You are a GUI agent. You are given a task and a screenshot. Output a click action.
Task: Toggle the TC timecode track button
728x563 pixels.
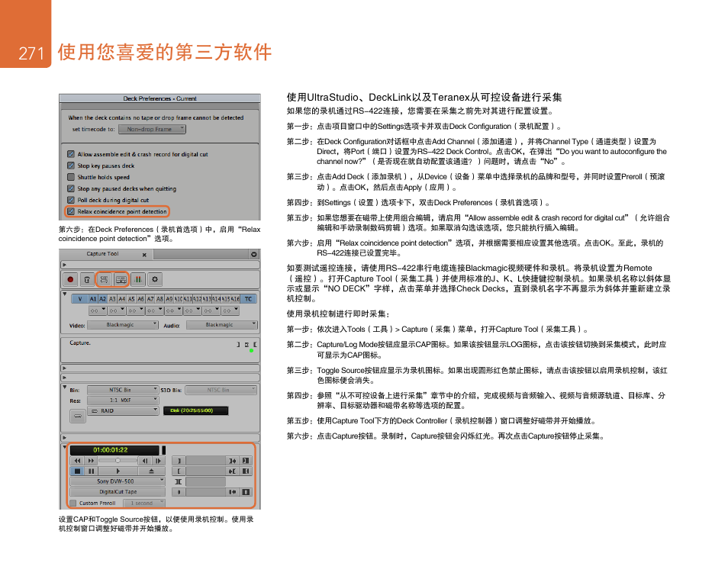[x=249, y=299]
